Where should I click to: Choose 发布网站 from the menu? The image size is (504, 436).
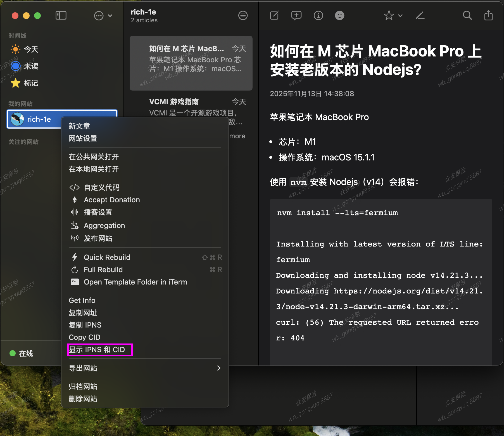98,238
